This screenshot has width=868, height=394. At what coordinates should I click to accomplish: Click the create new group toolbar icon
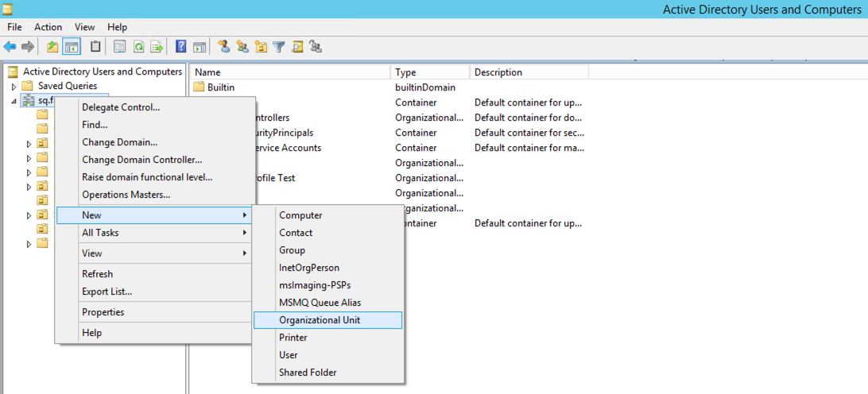pos(242,47)
